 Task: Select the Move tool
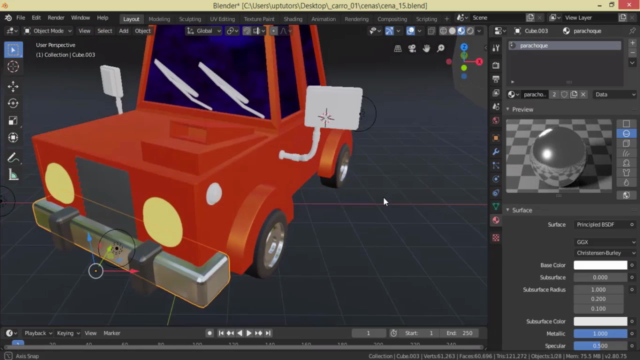pyautogui.click(x=13, y=86)
